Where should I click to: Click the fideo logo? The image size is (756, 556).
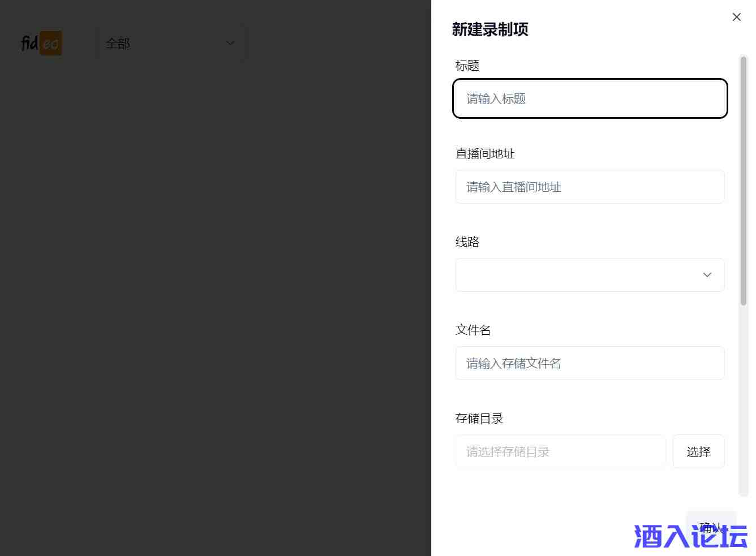(41, 43)
